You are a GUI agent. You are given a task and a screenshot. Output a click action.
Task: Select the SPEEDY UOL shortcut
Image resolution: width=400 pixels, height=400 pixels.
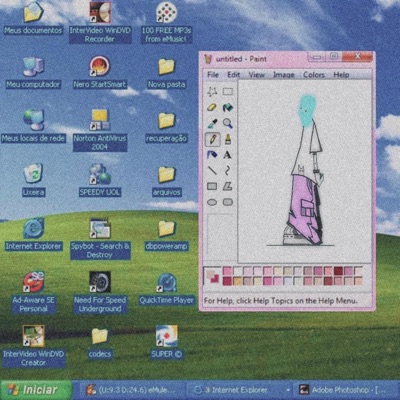(x=100, y=180)
